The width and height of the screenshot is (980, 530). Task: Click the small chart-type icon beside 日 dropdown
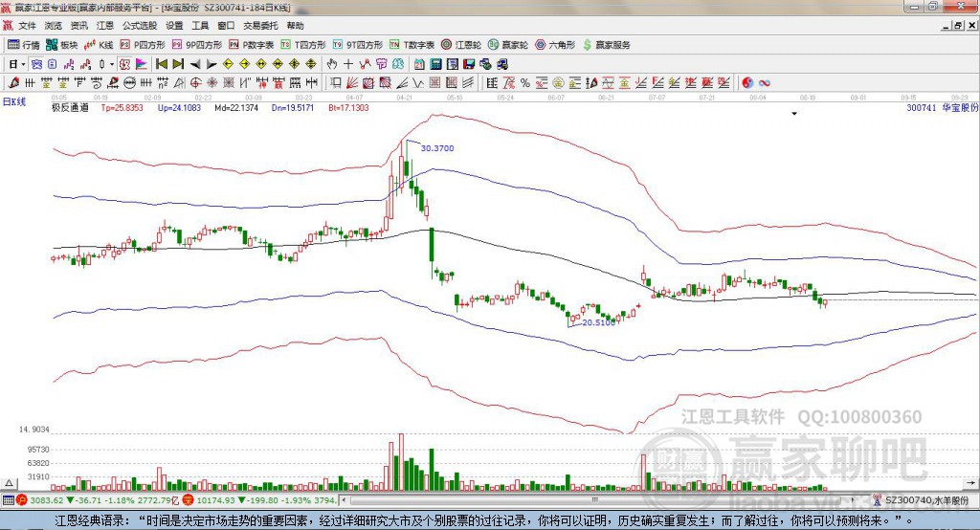click(36, 64)
